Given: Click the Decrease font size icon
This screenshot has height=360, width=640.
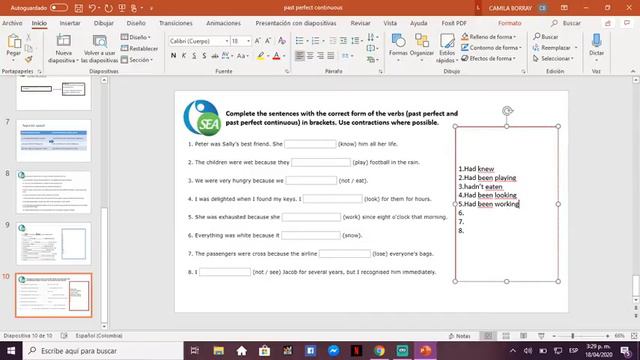Looking at the screenshot, I should pos(268,41).
